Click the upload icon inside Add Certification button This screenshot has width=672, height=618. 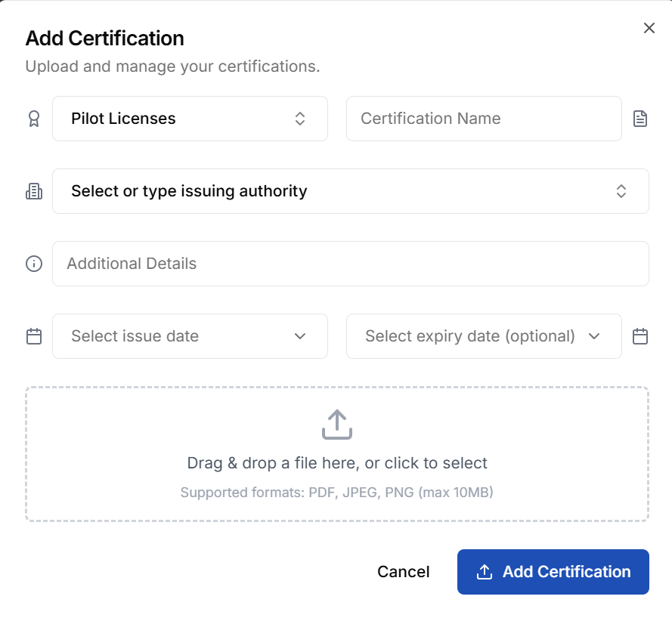pyautogui.click(x=484, y=572)
